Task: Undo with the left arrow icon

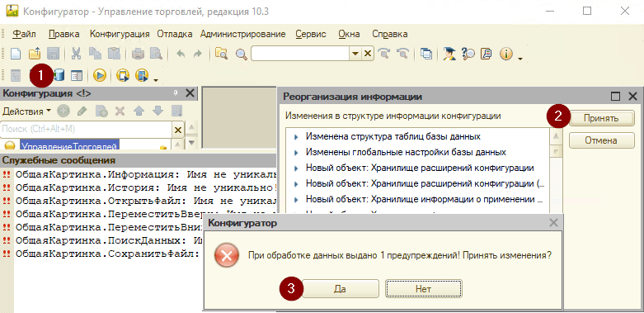Action: click(x=180, y=54)
